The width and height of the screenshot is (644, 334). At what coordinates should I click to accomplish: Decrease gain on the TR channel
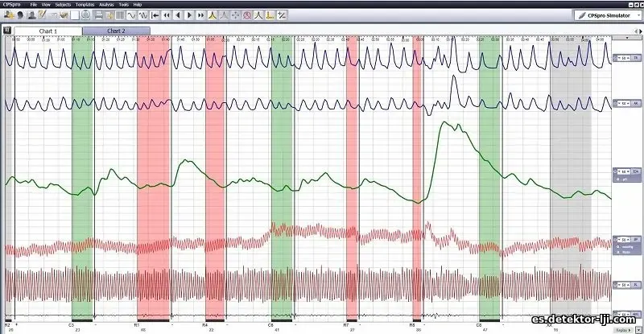(619, 58)
